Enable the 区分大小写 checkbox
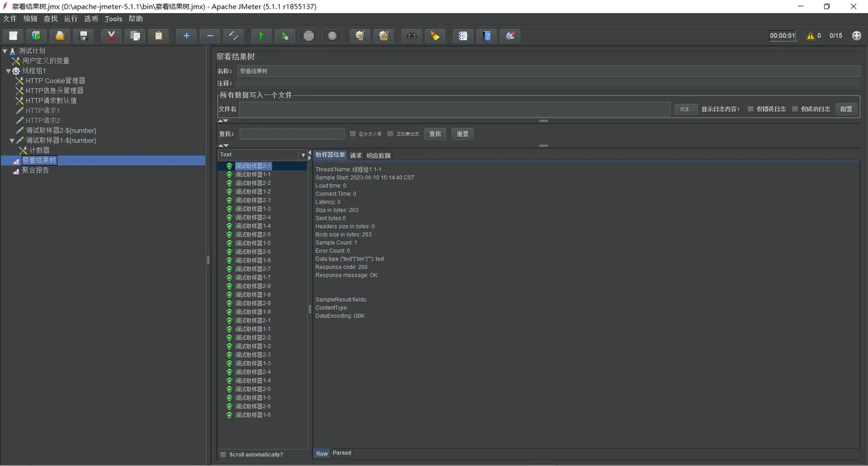Viewport: 868px width, 466px height. click(x=353, y=134)
